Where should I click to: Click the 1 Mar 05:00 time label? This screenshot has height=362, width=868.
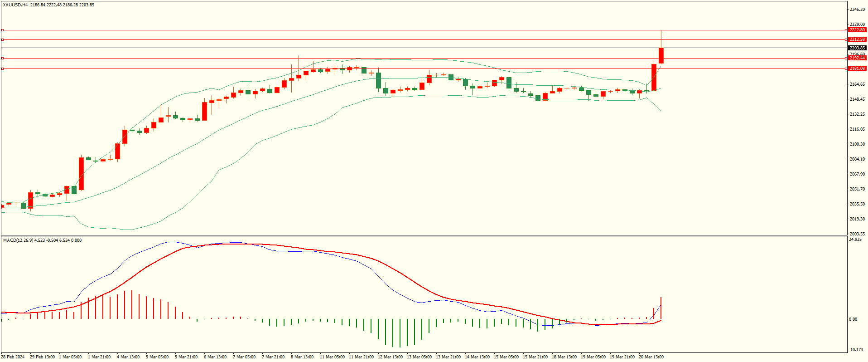70,357
